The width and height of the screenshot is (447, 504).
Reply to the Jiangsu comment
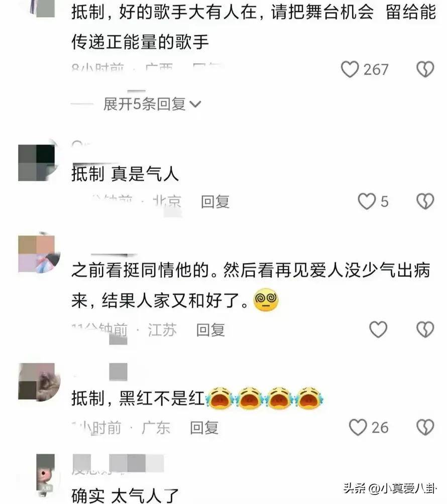(x=210, y=330)
